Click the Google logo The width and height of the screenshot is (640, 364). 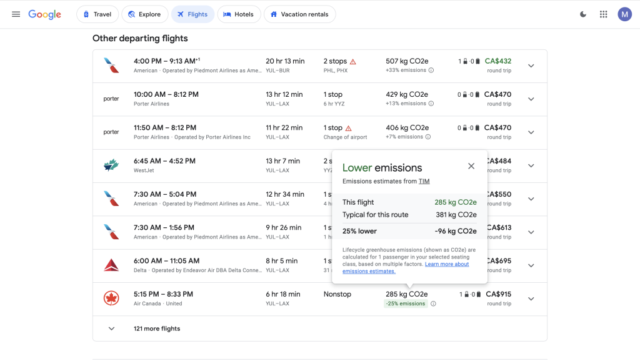click(45, 14)
